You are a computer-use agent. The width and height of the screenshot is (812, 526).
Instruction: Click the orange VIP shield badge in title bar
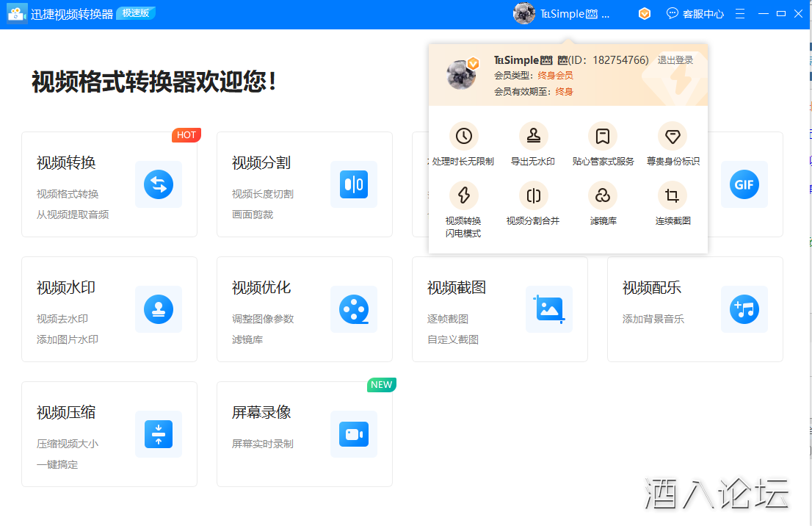click(645, 14)
